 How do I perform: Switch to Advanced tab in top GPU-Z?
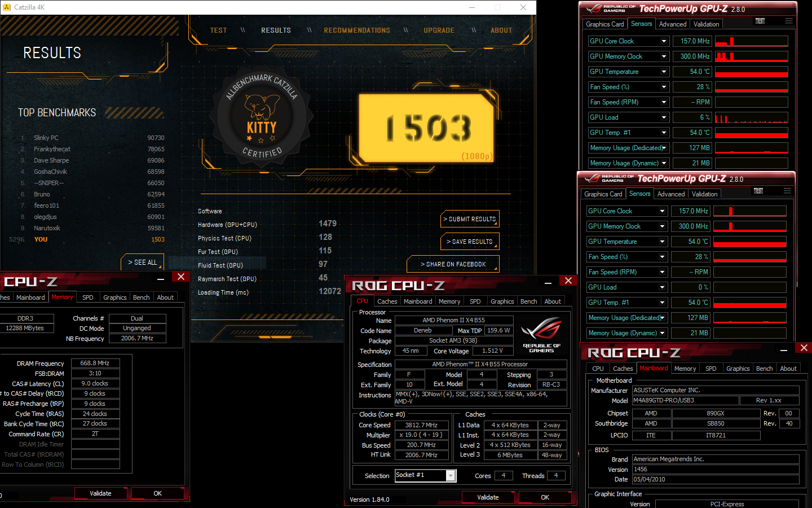tap(673, 24)
